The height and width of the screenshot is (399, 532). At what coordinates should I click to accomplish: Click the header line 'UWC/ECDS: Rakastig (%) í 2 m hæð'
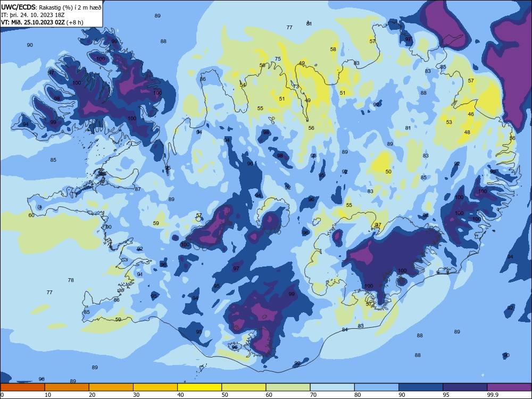pyautogui.click(x=51, y=7)
